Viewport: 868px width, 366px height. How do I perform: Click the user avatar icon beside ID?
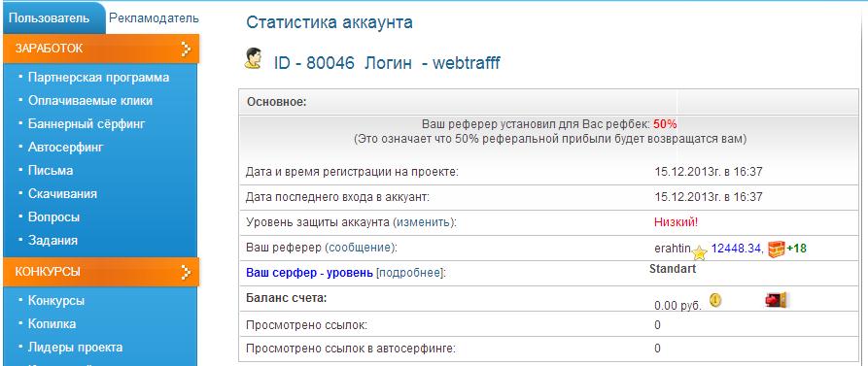pos(253,58)
